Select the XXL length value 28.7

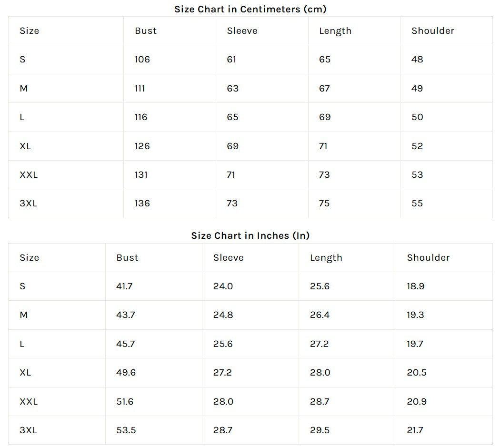point(320,402)
